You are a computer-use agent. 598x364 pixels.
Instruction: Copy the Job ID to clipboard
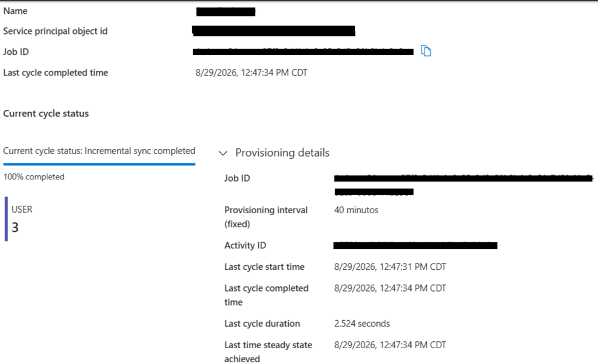[x=426, y=51]
